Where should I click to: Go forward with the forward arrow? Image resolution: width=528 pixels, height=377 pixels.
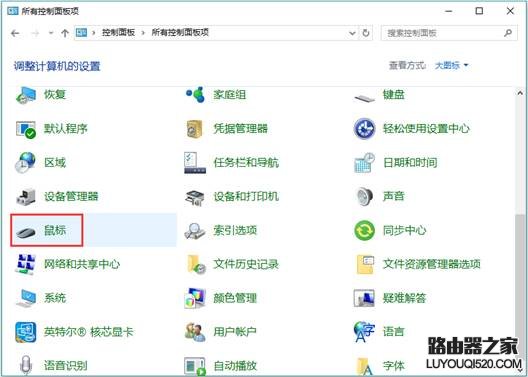click(x=35, y=33)
